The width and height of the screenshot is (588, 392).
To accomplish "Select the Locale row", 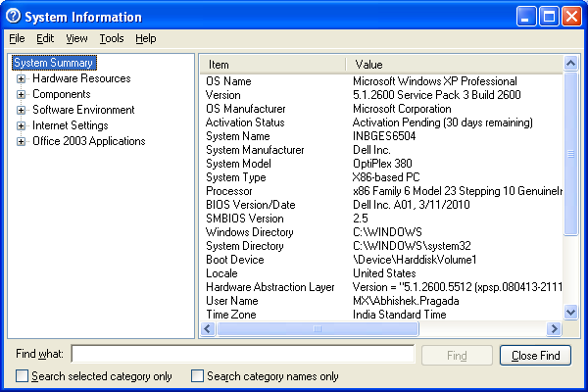I will coord(382,273).
